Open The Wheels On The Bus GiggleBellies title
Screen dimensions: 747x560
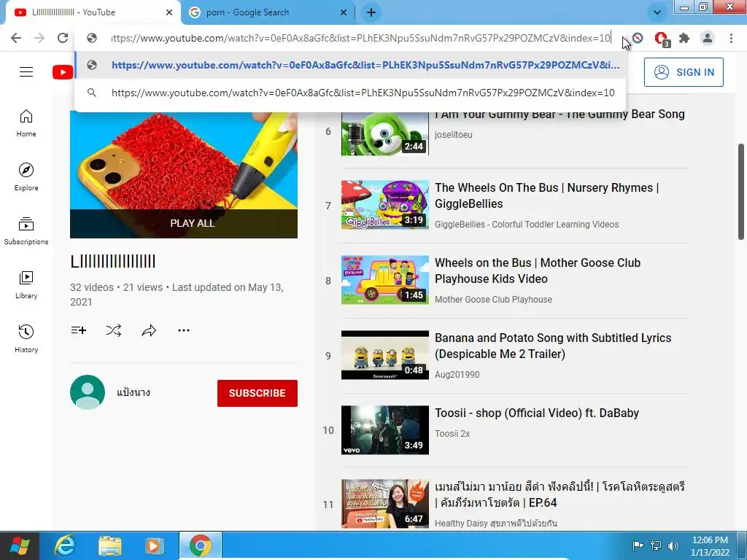tap(547, 195)
